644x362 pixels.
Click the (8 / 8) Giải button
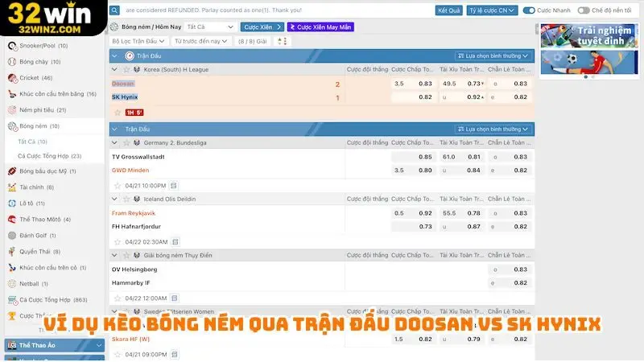point(253,41)
